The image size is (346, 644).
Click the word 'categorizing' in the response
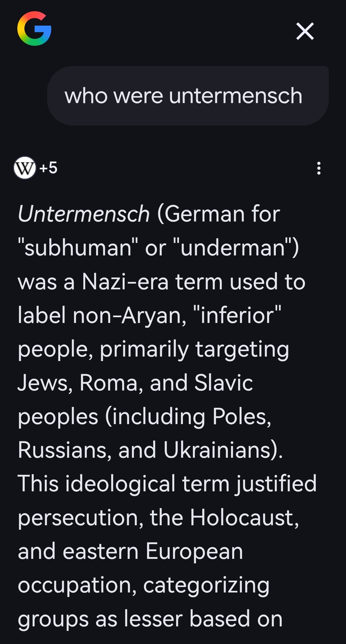click(x=206, y=585)
